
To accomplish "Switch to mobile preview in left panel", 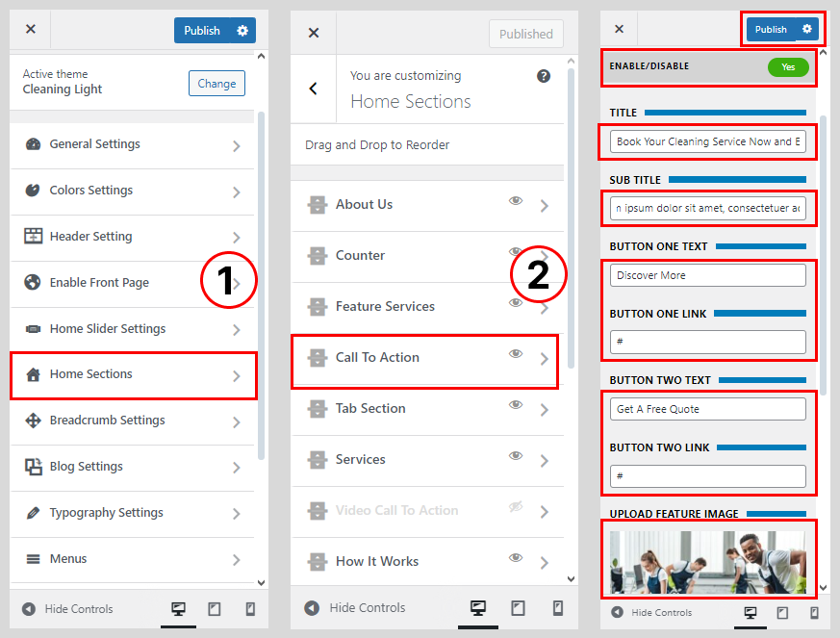I will (x=250, y=609).
